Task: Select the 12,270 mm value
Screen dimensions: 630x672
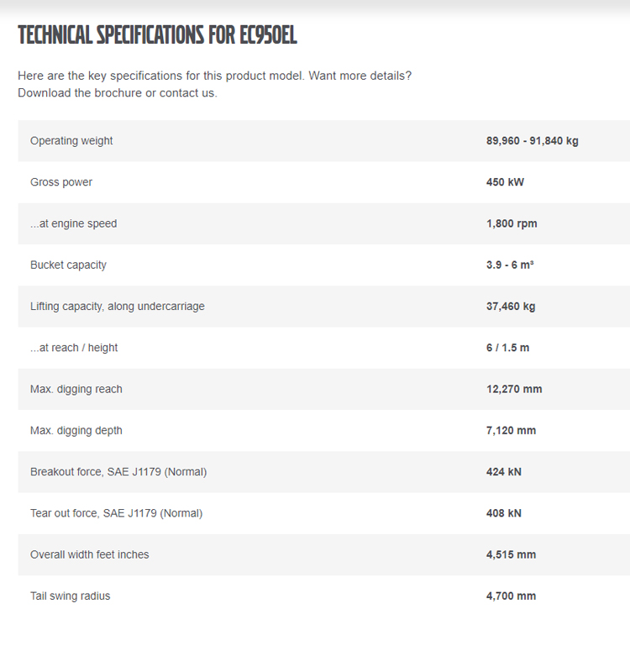Action: click(x=514, y=389)
